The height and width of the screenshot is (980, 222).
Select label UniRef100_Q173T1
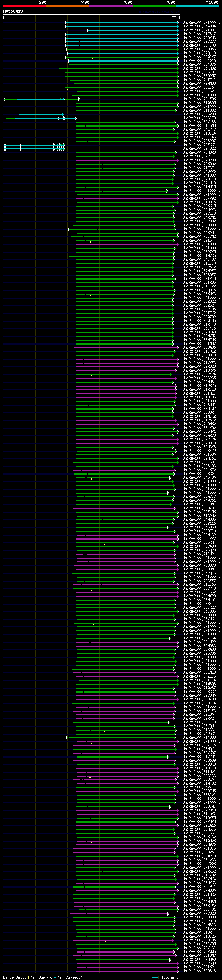pyautogui.click(x=199, y=168)
